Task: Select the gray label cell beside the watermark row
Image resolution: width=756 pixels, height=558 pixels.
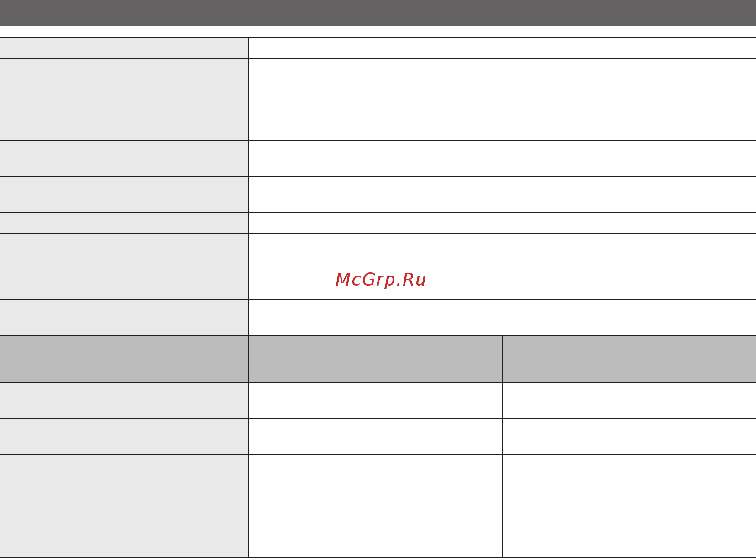Action: point(124,266)
